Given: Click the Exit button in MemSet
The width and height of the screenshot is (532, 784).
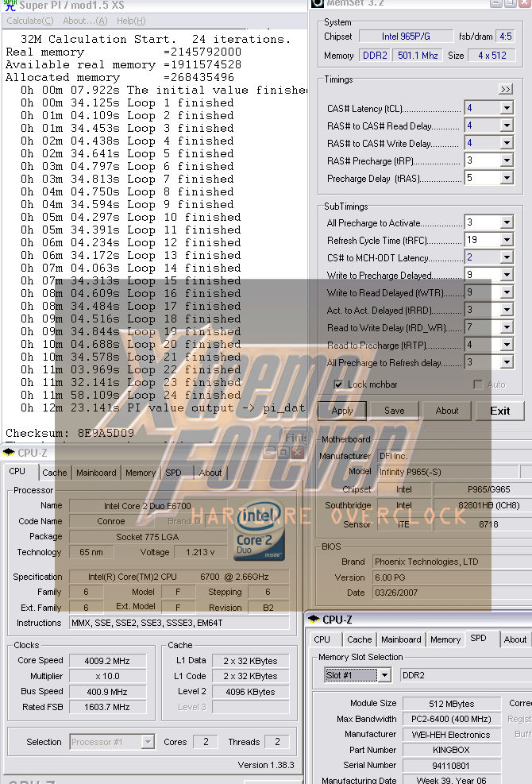Looking at the screenshot, I should tap(500, 411).
